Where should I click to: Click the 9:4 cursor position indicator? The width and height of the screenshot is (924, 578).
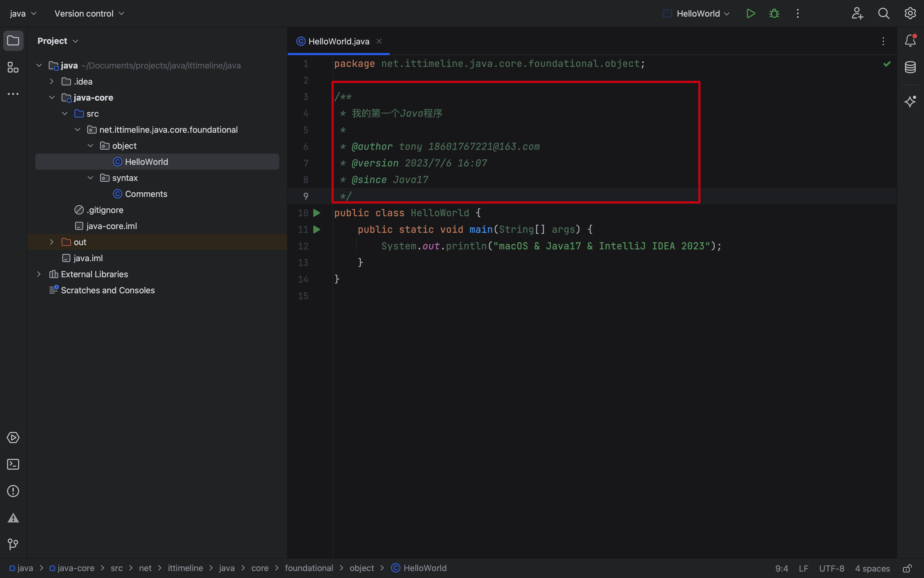pos(781,568)
